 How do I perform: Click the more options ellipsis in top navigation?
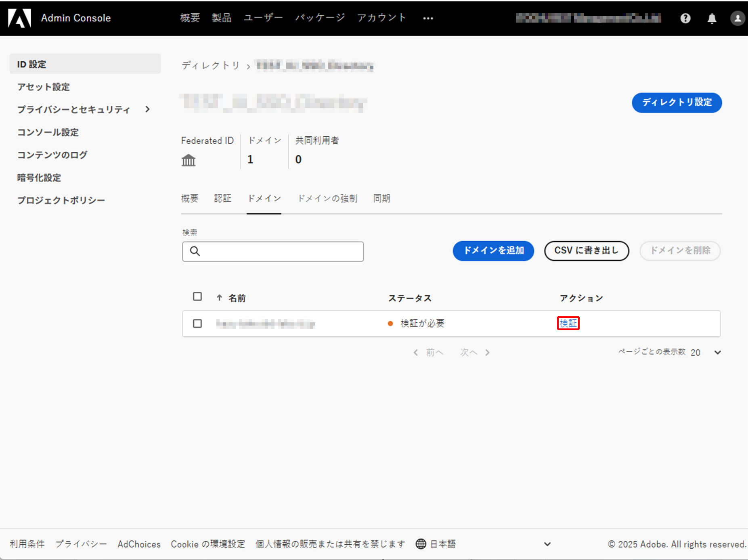point(428,18)
